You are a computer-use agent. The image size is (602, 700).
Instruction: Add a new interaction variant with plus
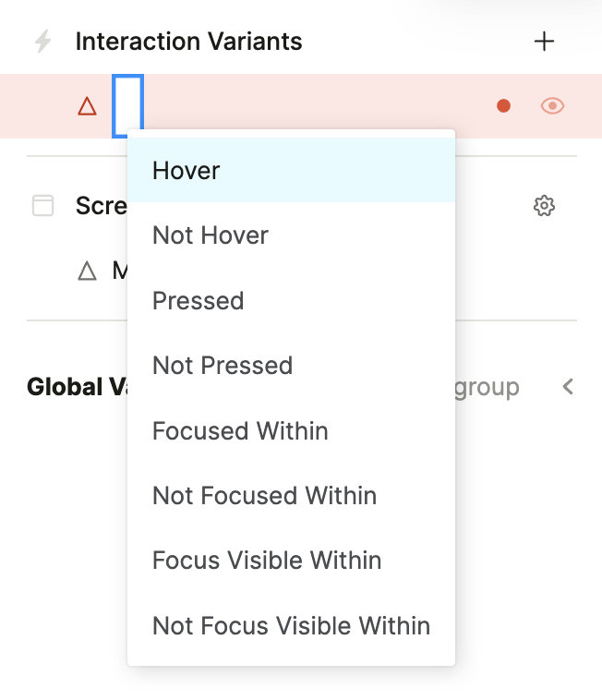pos(545,42)
